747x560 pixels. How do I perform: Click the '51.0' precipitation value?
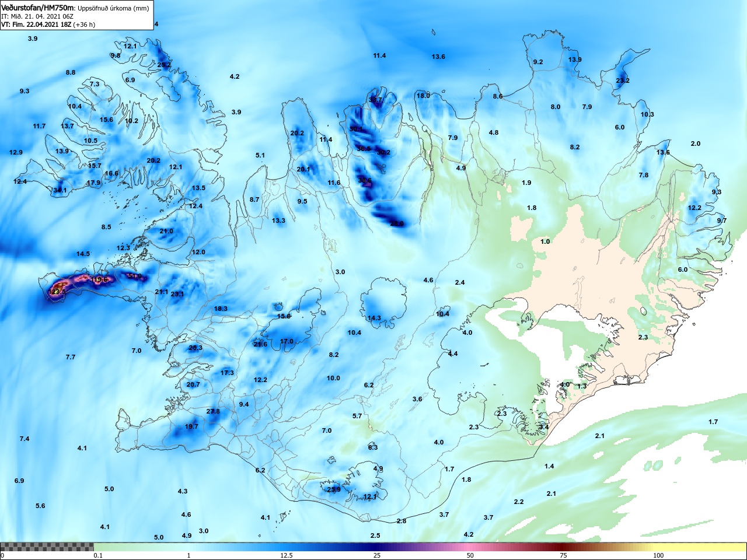click(134, 276)
